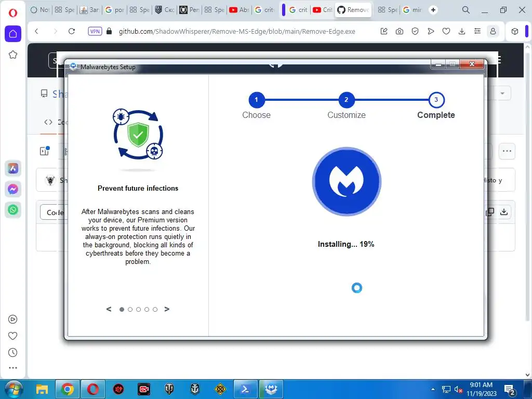Switch to the first 'Not' browser tab

click(39, 10)
